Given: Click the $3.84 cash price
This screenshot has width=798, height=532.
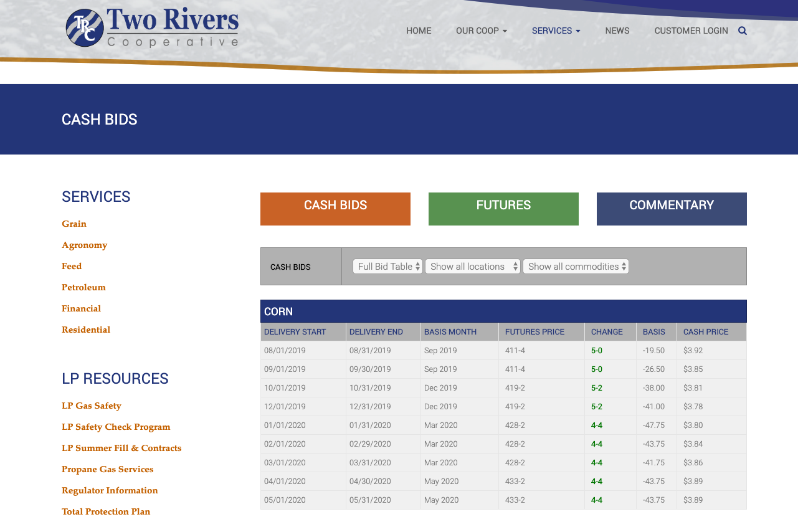Looking at the screenshot, I should click(x=693, y=444).
